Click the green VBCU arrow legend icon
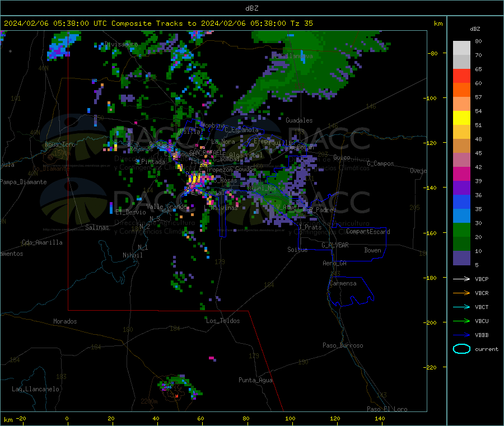504x426 pixels. [x=461, y=321]
